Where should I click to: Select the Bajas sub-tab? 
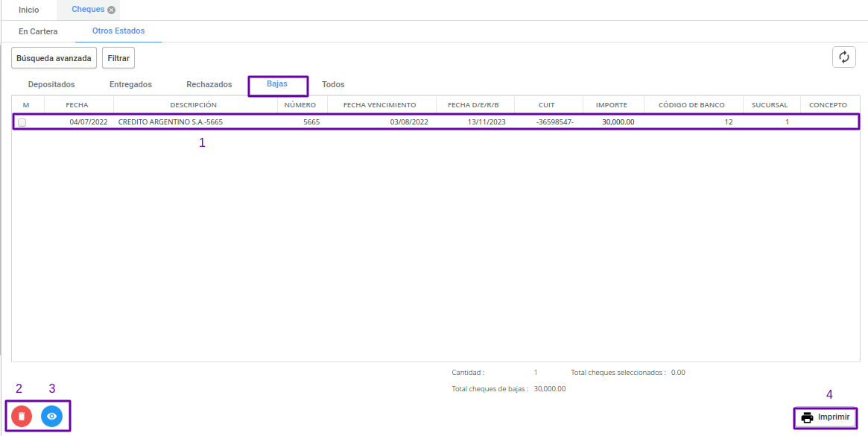[x=277, y=84]
